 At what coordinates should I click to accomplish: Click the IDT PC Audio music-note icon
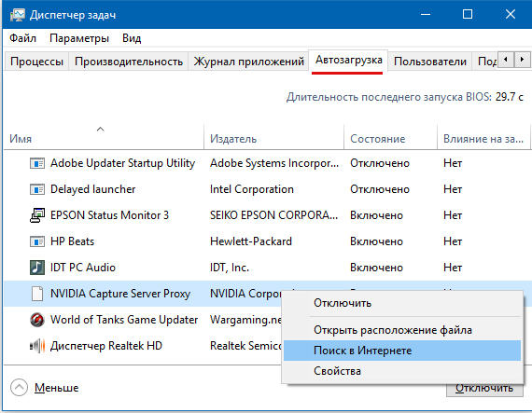[37, 268]
